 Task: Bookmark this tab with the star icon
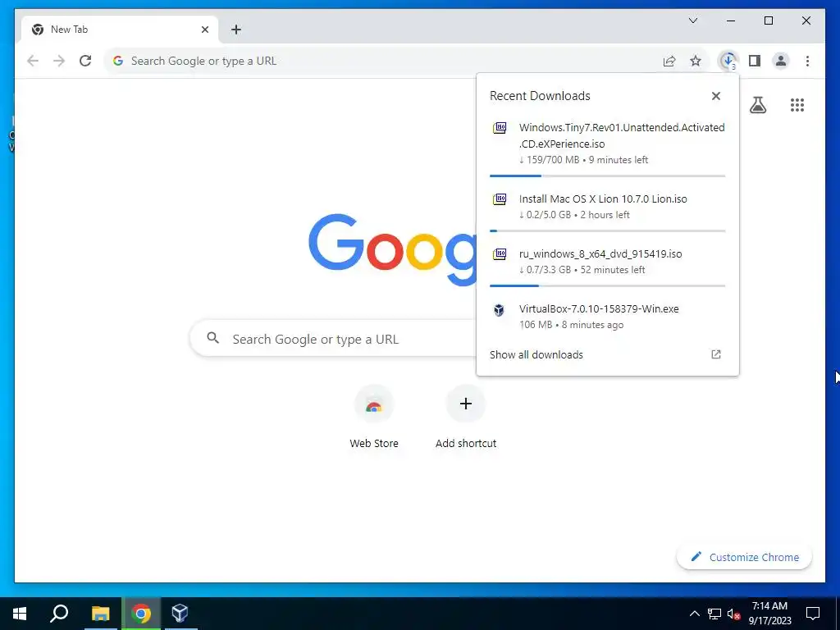(x=696, y=61)
